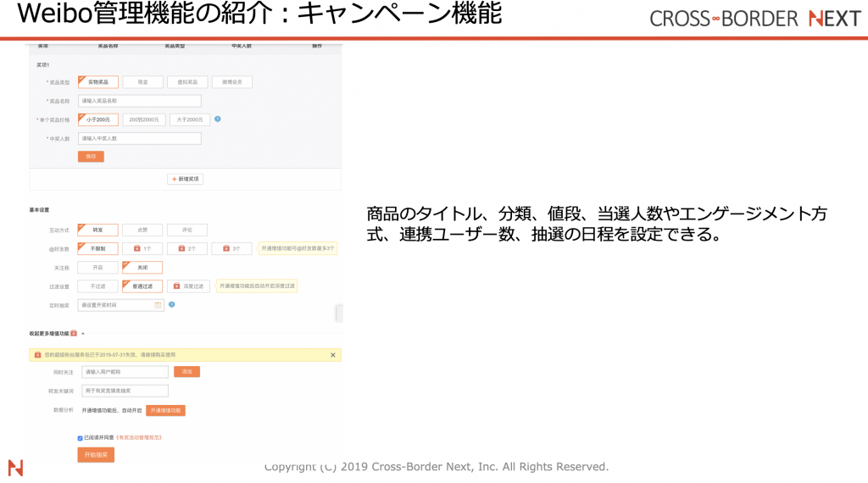Screen dimensions: 868x483
Task: Click page scrollbar handle at form edge
Action: pos(339,314)
